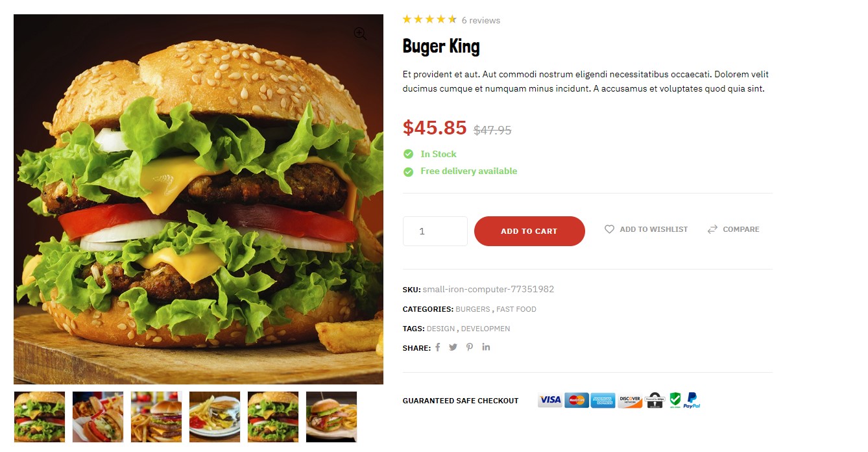This screenshot has height=452, width=868.
Task: Open the Design tag link
Action: 440,329
